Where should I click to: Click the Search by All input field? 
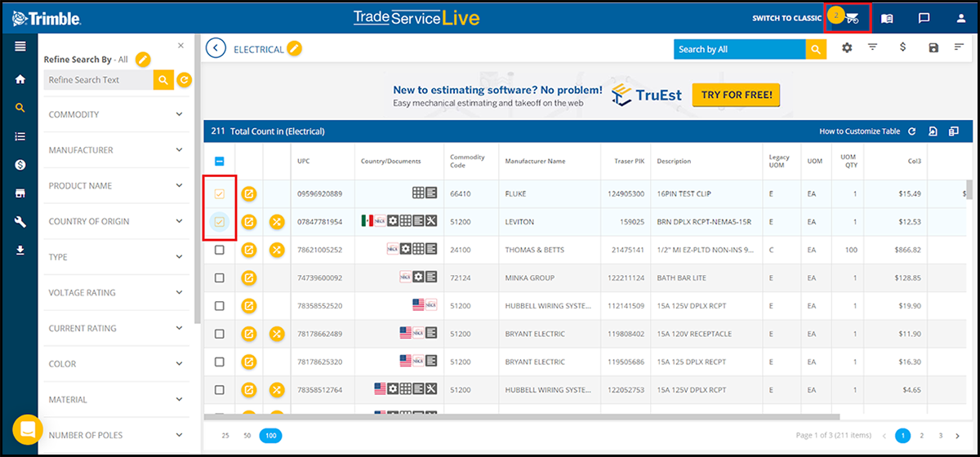click(740, 49)
